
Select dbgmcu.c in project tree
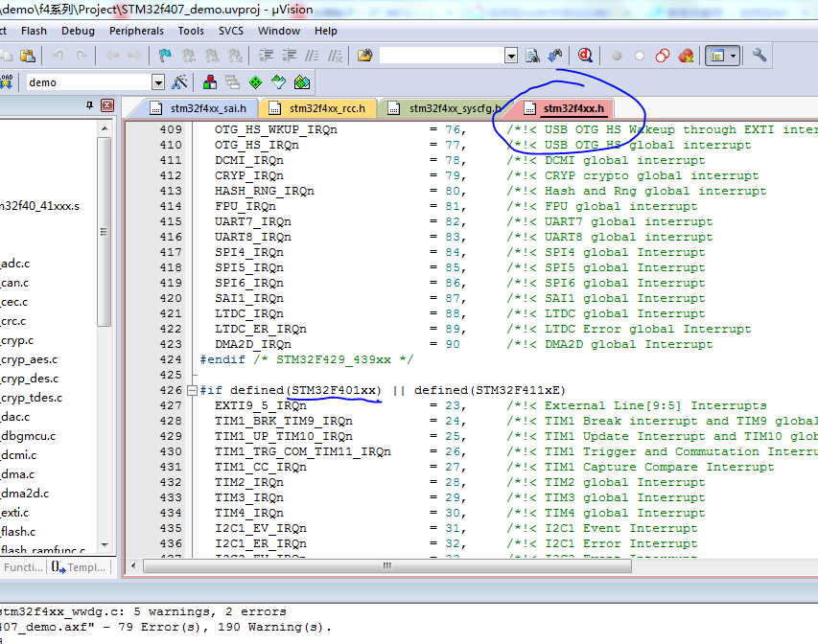pyautogui.click(x=28, y=436)
